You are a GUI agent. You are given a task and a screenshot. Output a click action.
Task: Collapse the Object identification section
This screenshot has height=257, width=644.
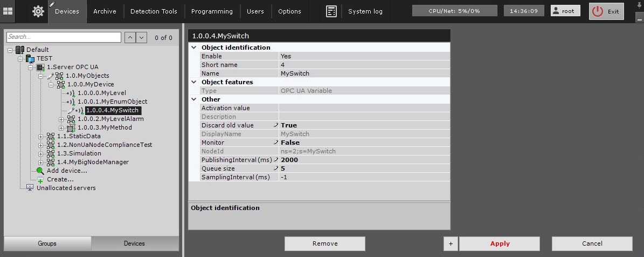click(x=194, y=48)
